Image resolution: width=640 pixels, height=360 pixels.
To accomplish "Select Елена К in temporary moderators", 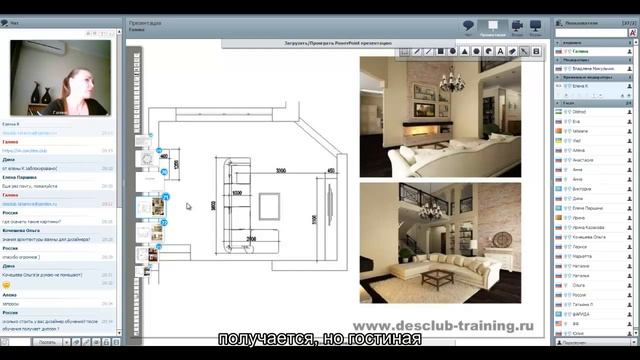I will point(594,86).
